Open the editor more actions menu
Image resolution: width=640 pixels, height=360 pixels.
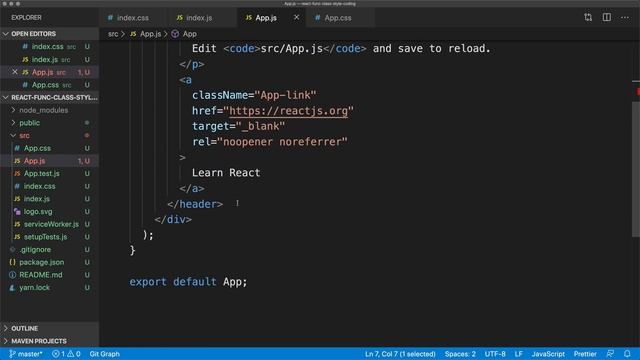pos(625,18)
